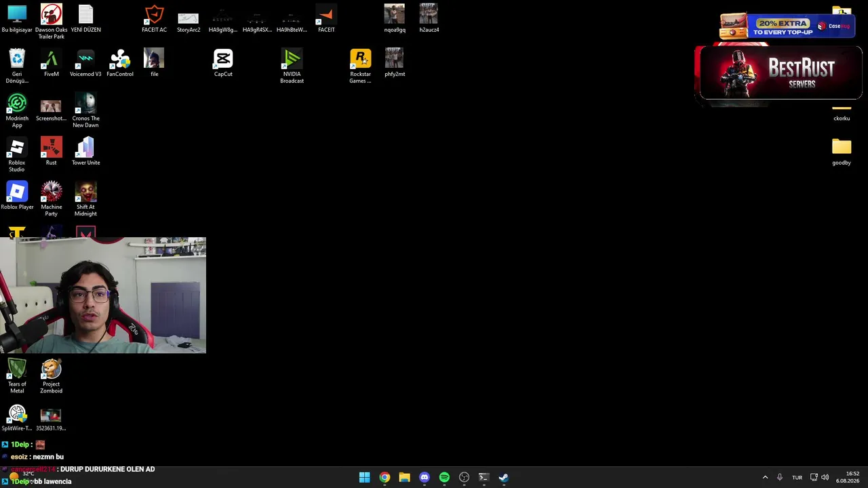Select the Dawson Oaks Trailer Park shortcut
868x488 pixels.
click(x=51, y=22)
